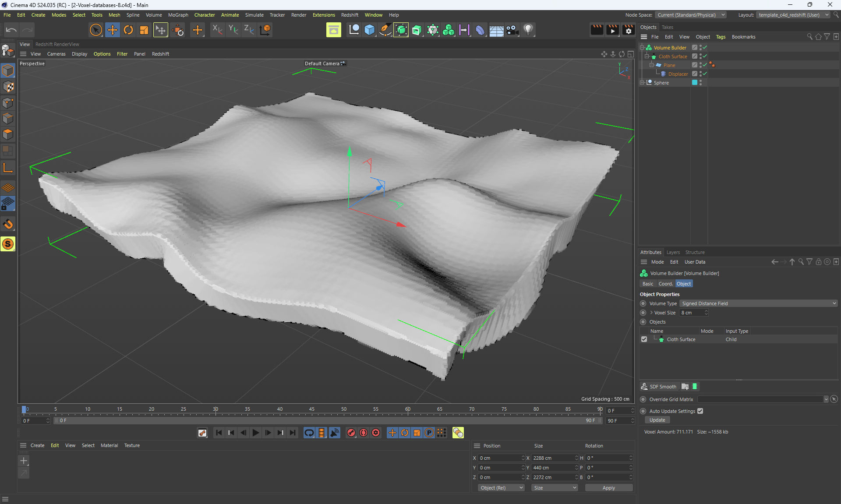Click the Light object icon
Viewport: 841px width, 504px height.
click(x=528, y=30)
